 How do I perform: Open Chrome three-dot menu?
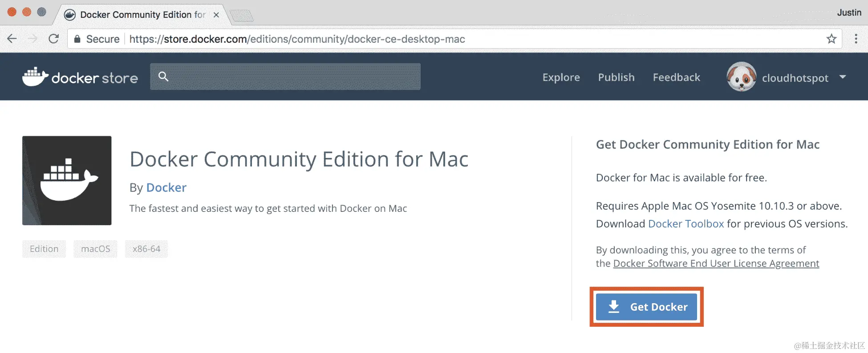856,39
